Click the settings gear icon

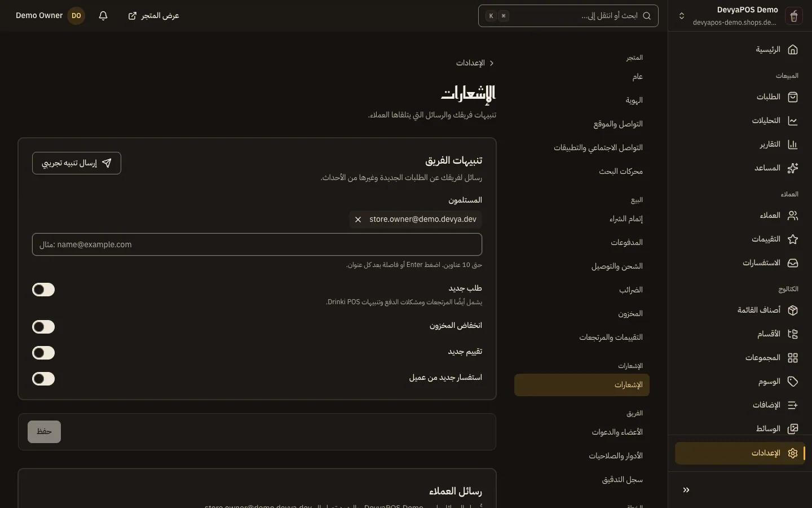[793, 453]
